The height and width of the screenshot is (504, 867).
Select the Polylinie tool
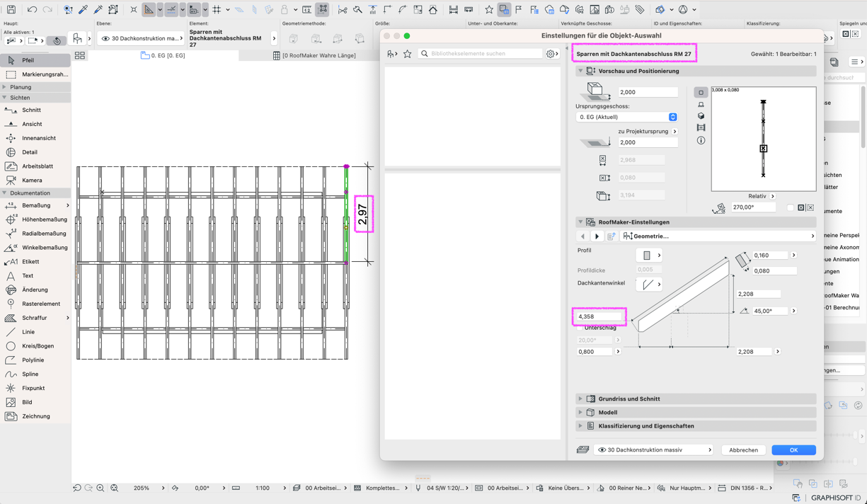pos(35,360)
